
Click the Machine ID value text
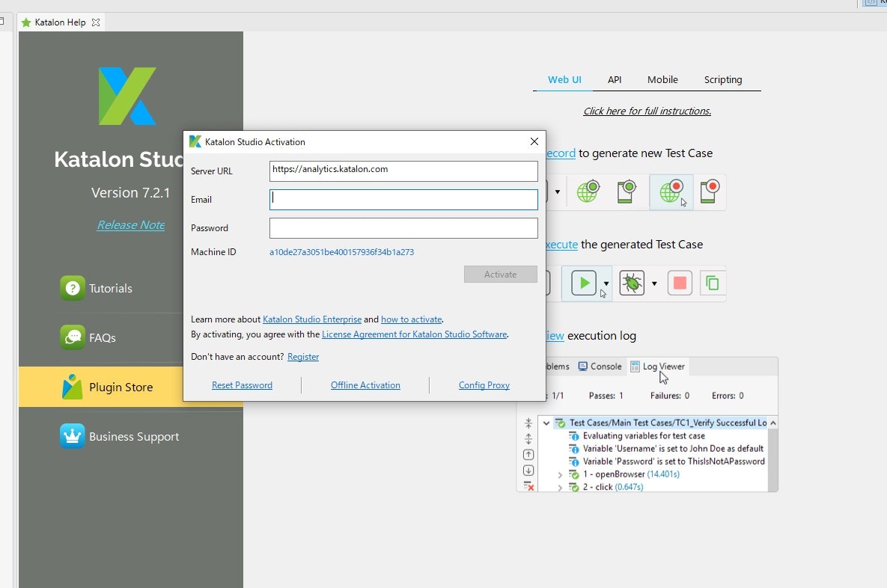click(341, 252)
